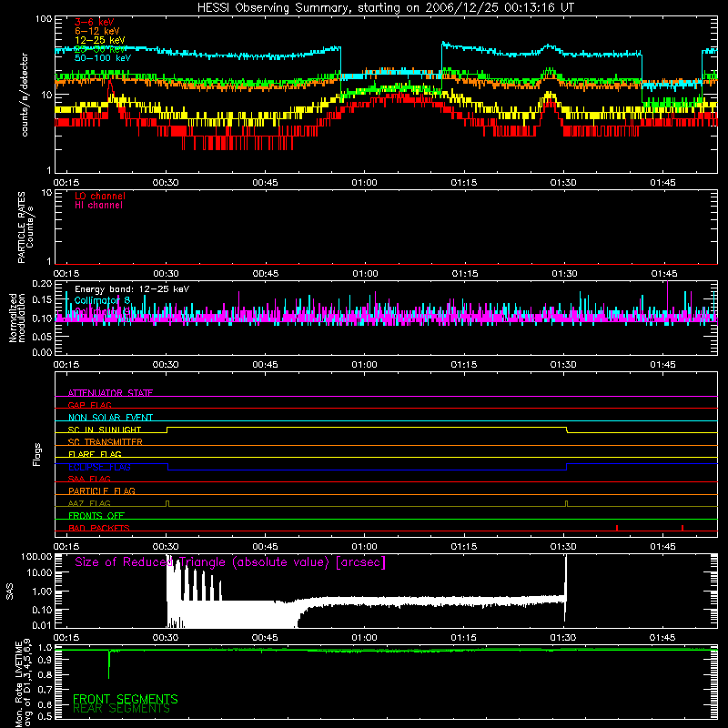Select the "REAR SEGMENTS" legend label
The image size is (728, 728).
click(121, 709)
